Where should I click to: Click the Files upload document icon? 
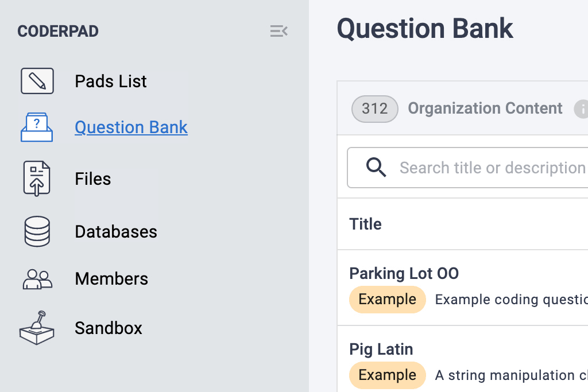37,179
